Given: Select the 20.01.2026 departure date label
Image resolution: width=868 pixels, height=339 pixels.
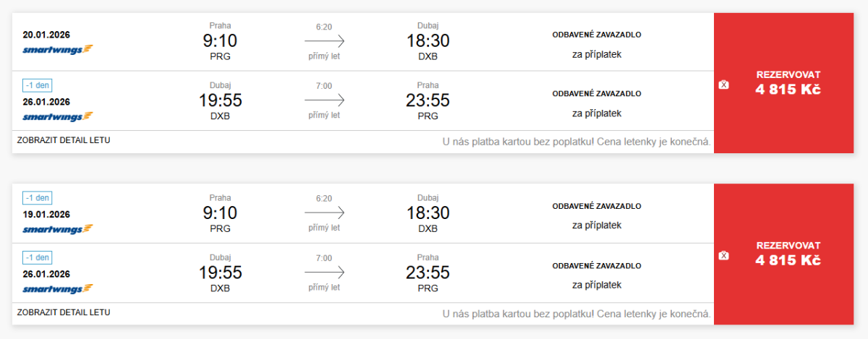Looking at the screenshot, I should pos(46,34).
